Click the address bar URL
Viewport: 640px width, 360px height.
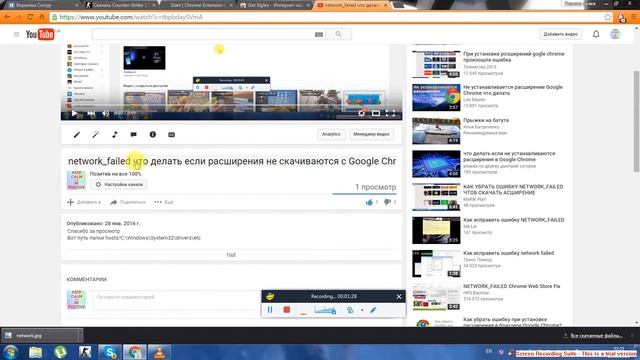(x=131, y=17)
